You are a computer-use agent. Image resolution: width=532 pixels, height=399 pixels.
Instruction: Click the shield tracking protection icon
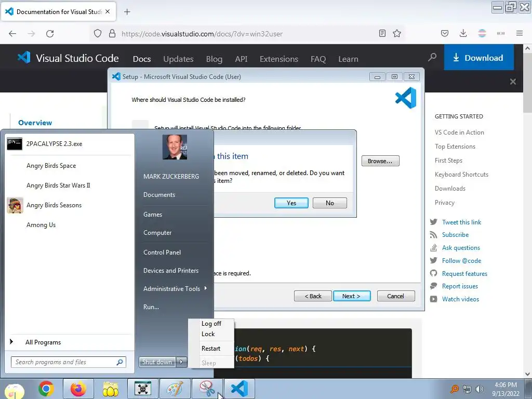tap(98, 34)
